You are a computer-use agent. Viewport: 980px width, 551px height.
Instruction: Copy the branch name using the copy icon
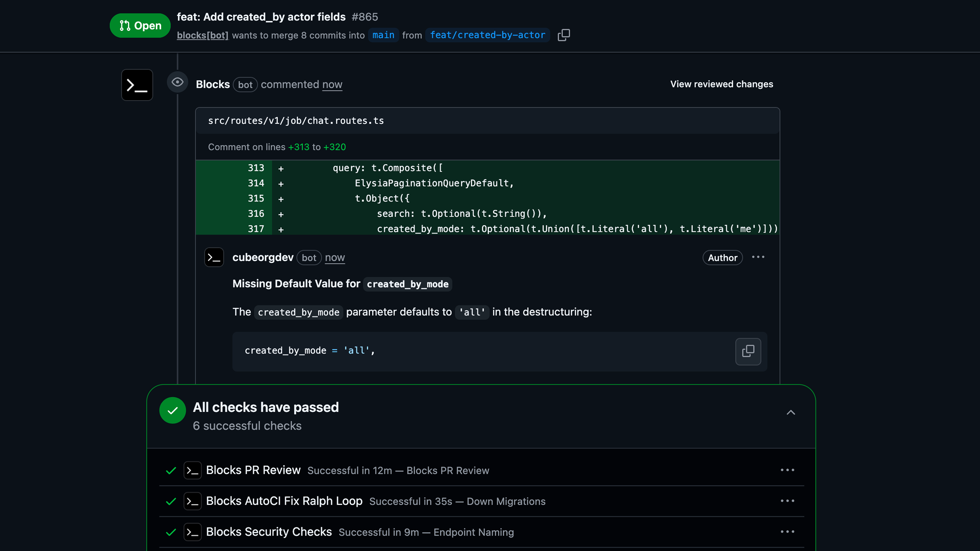coord(563,35)
